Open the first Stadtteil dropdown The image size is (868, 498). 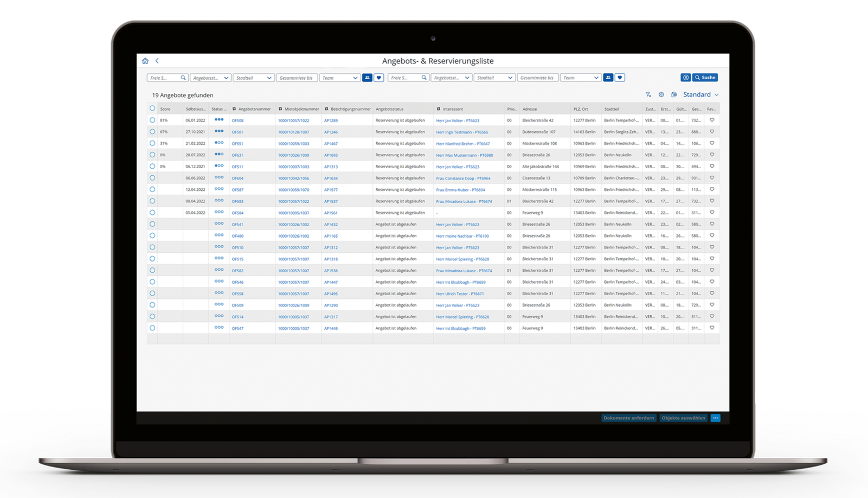click(x=253, y=78)
